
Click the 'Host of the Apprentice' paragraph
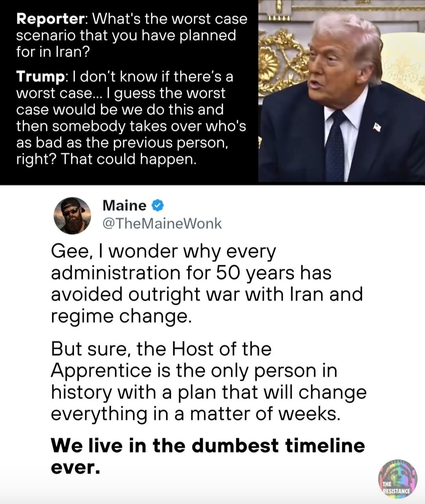point(209,381)
